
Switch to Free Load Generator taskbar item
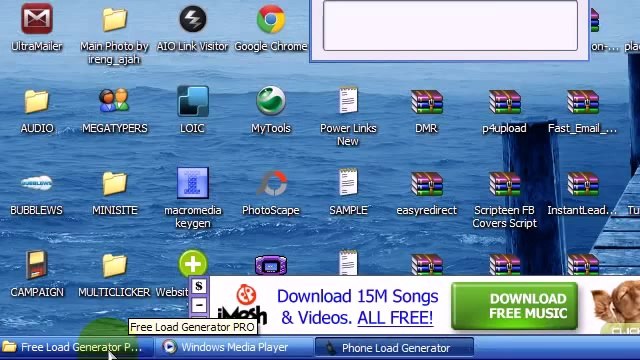click(77, 347)
